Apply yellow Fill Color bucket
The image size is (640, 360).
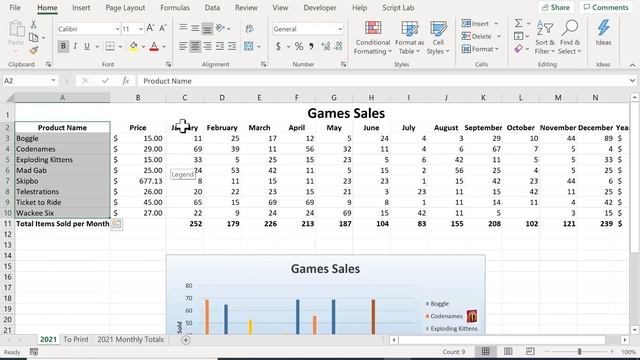click(133, 46)
